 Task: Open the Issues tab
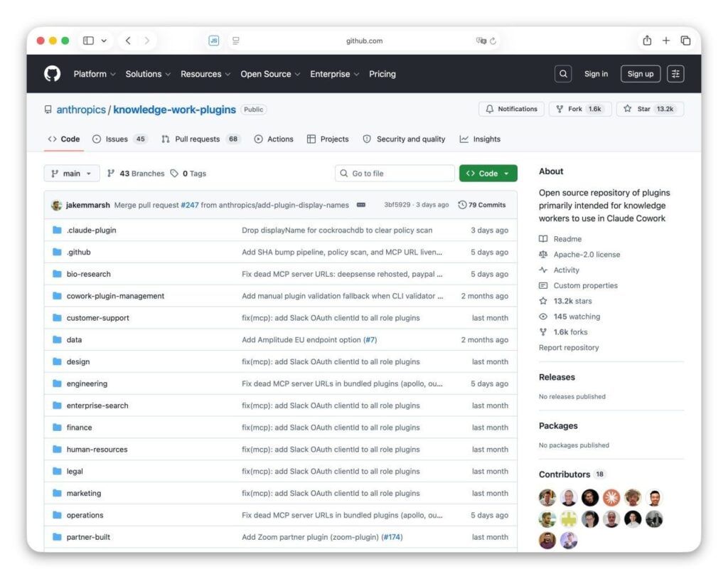119,139
